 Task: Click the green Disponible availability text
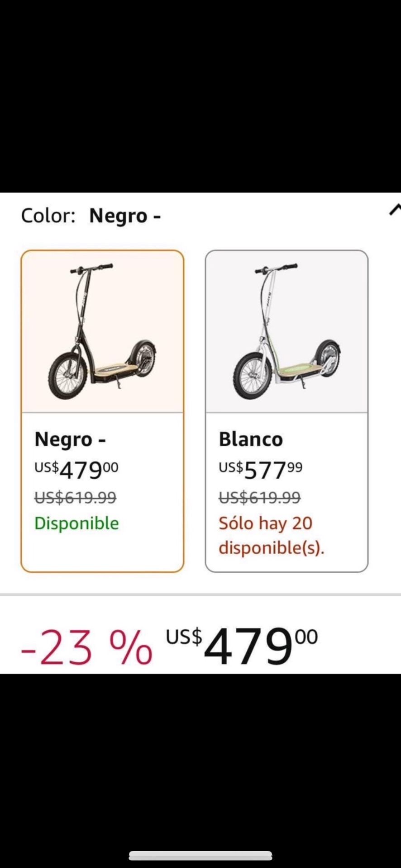point(76,523)
